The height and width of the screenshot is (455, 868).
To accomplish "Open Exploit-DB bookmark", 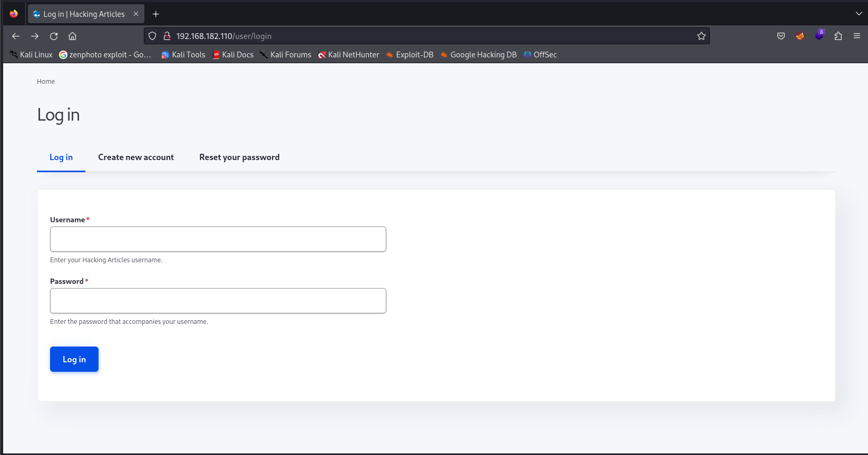I will pyautogui.click(x=409, y=55).
